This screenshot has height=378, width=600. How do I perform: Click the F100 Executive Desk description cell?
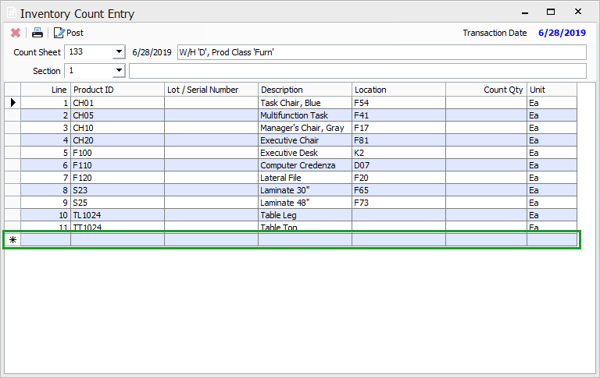point(305,153)
